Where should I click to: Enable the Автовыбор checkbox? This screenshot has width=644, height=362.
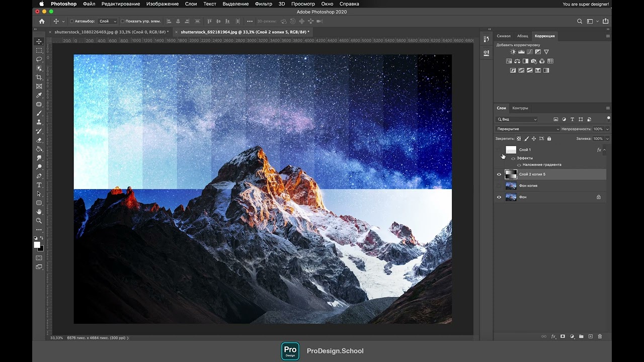pos(71,22)
